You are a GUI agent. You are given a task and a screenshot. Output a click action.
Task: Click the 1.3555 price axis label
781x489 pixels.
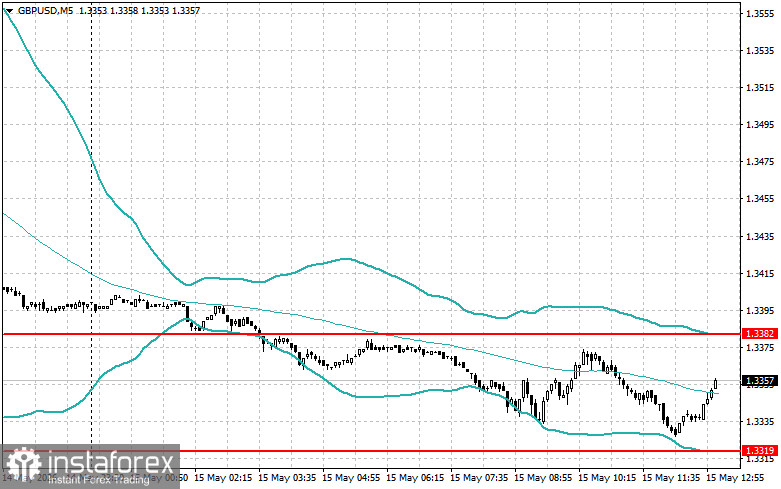point(760,13)
